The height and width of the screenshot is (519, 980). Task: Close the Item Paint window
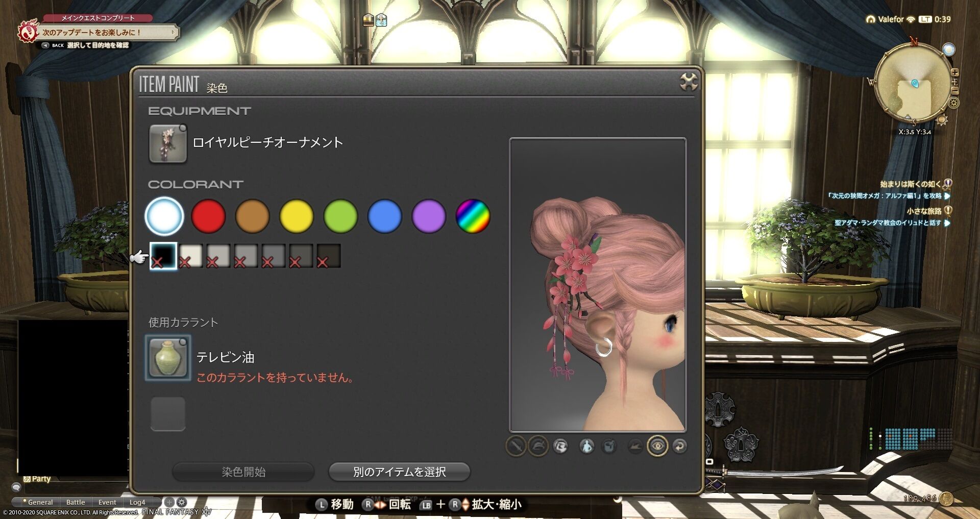pyautogui.click(x=689, y=82)
